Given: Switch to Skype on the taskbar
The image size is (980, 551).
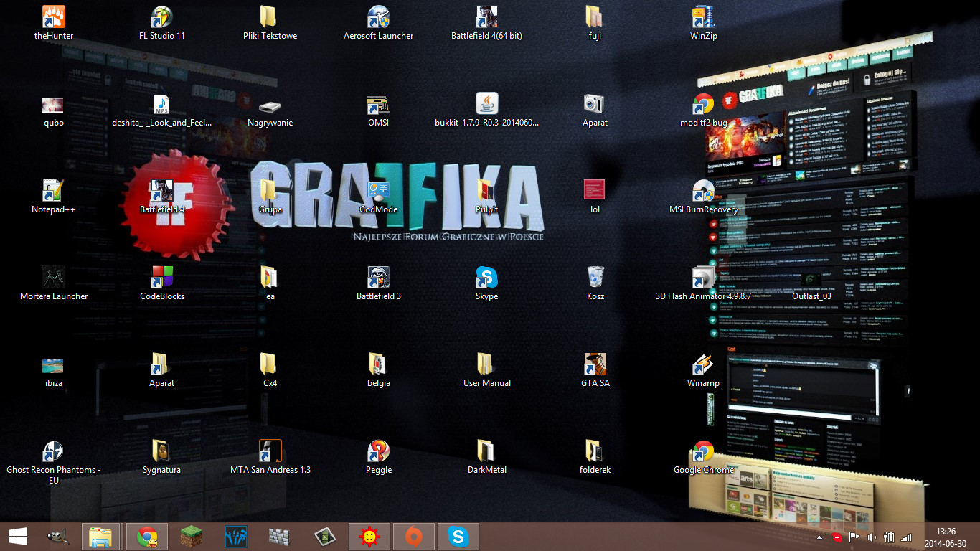Looking at the screenshot, I should (x=458, y=537).
